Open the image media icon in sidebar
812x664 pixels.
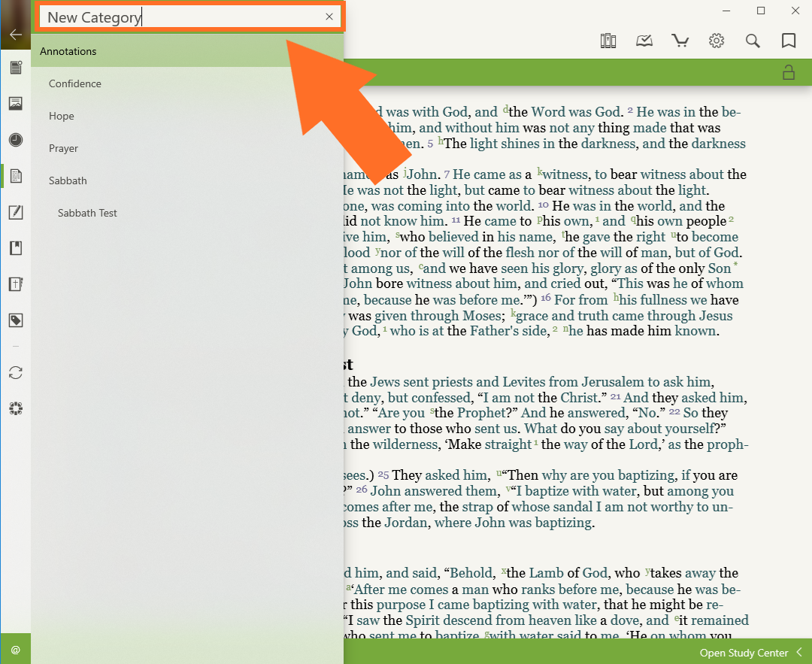click(x=16, y=104)
